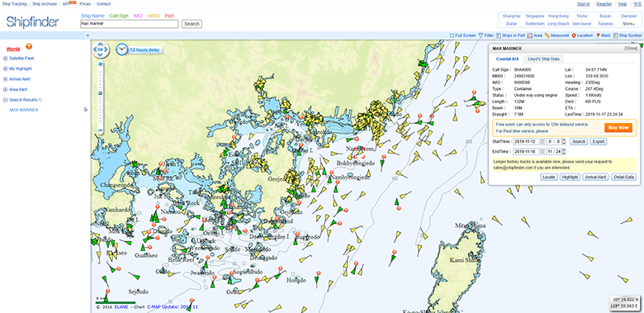Select the Measured ruler tool
Screen dimensions: 644x313
556,36
